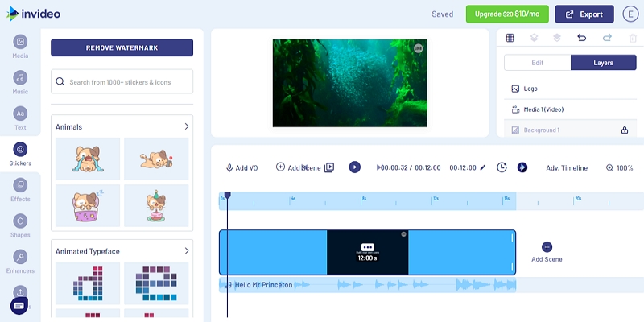This screenshot has width=644, height=322.
Task: Click the playhead marker on the timeline
Action: (227, 195)
